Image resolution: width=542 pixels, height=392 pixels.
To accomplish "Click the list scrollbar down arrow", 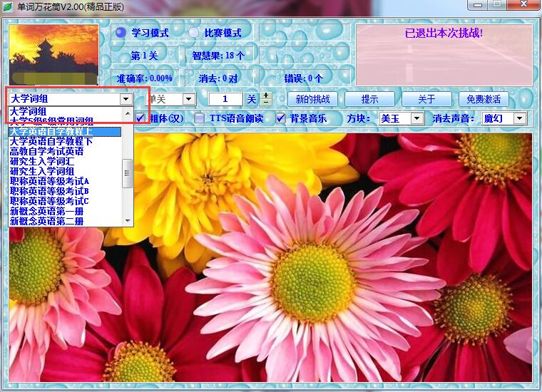I will point(128,220).
